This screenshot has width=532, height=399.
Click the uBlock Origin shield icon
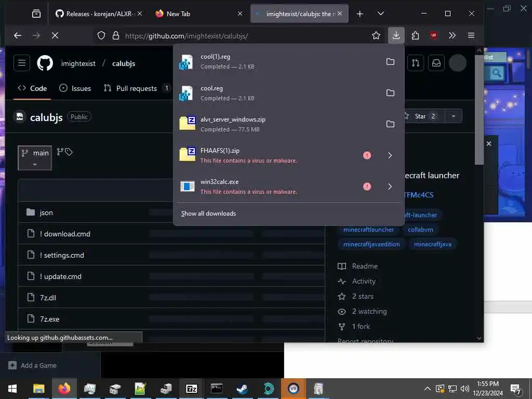pos(434,35)
